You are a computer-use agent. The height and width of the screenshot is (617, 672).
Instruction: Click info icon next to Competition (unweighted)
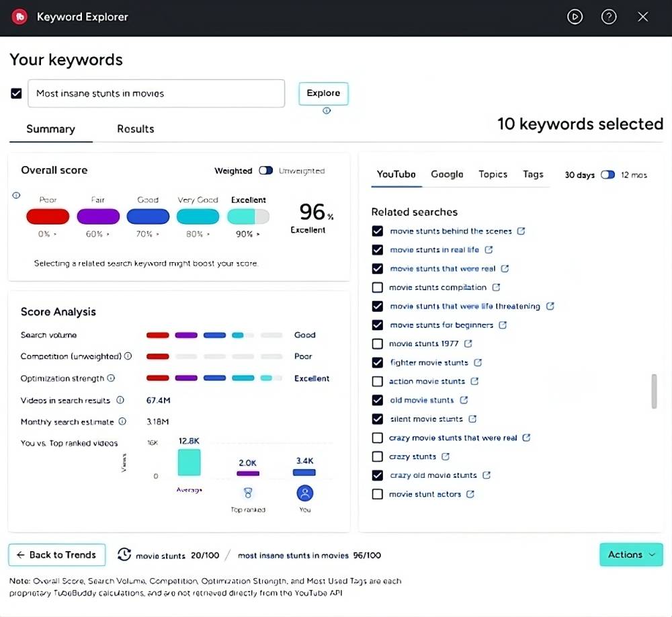(128, 356)
